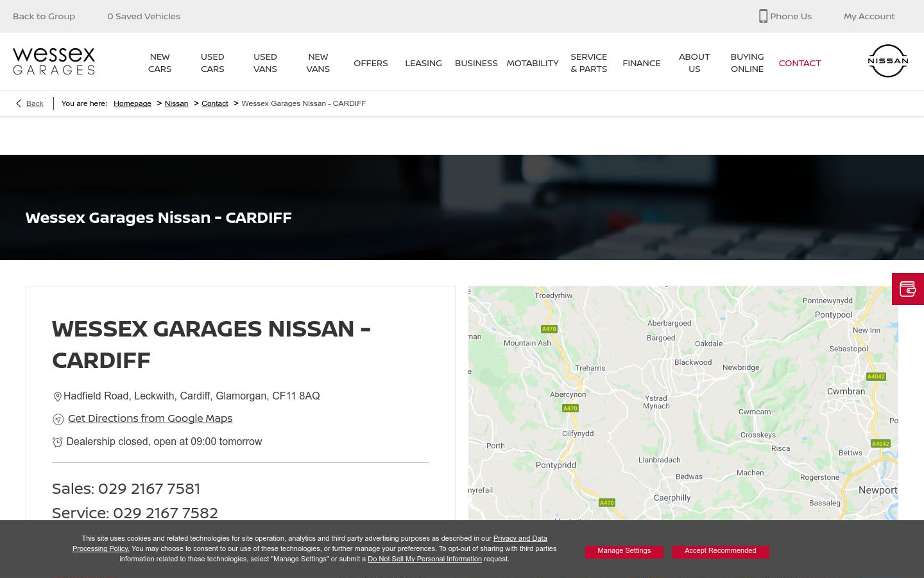Screen dimensions: 924x578
Task: Open Service & Parts menu
Action: 589,63
